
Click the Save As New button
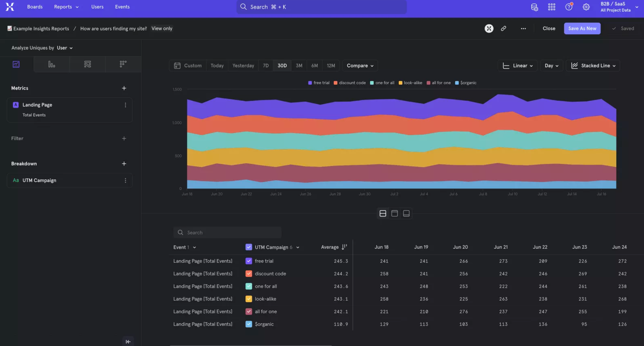582,28
